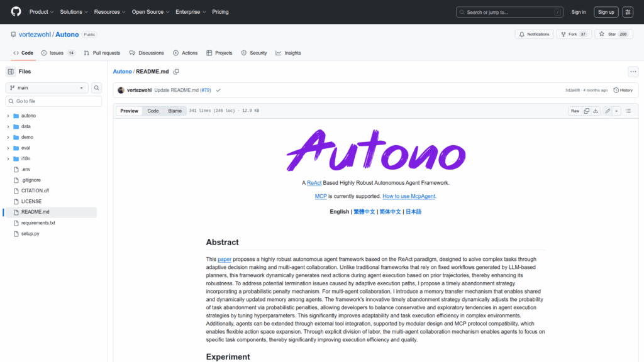This screenshot has height=362, width=644.
Task: Switch file view to Code
Action: [x=153, y=111]
